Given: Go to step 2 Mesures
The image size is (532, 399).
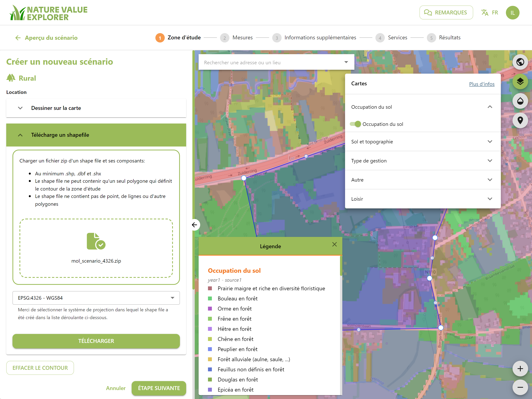Looking at the screenshot, I should pos(236,38).
